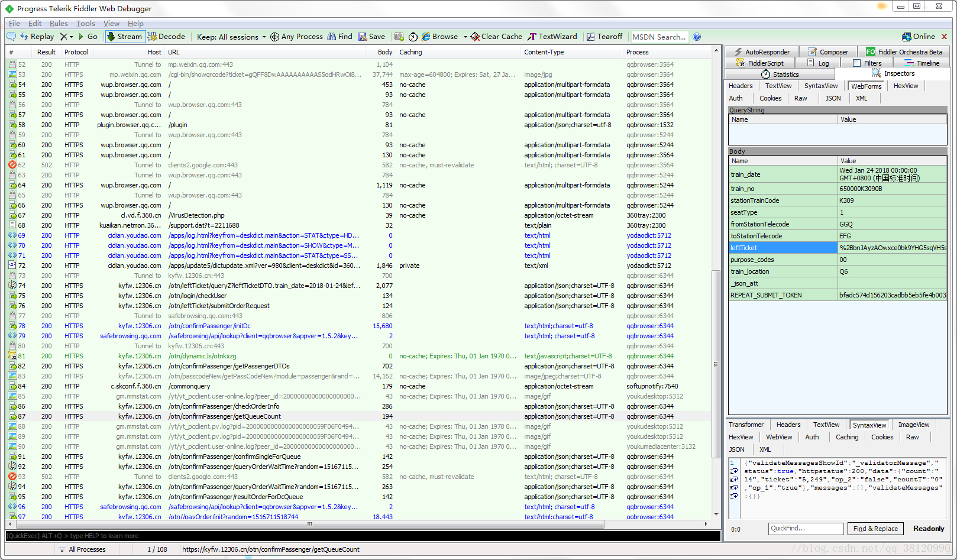Image resolution: width=957 pixels, height=560 pixels.
Task: Click the script icon of session 81
Action: (x=12, y=357)
